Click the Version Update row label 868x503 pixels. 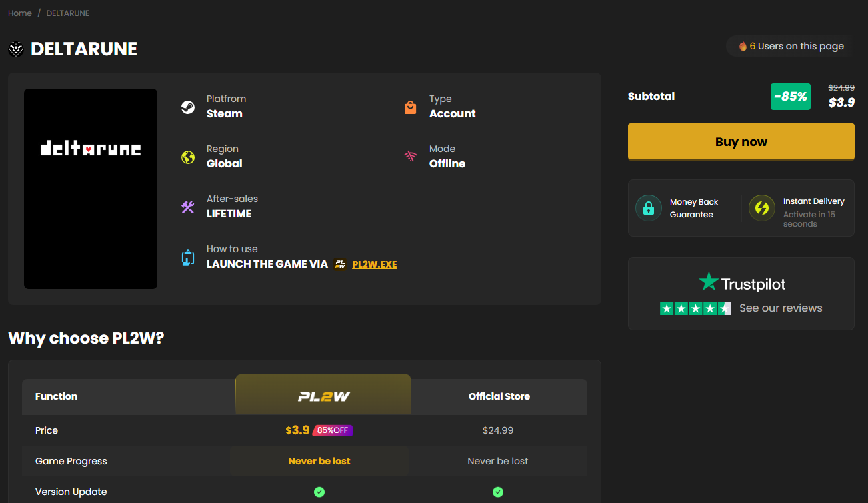pyautogui.click(x=71, y=492)
